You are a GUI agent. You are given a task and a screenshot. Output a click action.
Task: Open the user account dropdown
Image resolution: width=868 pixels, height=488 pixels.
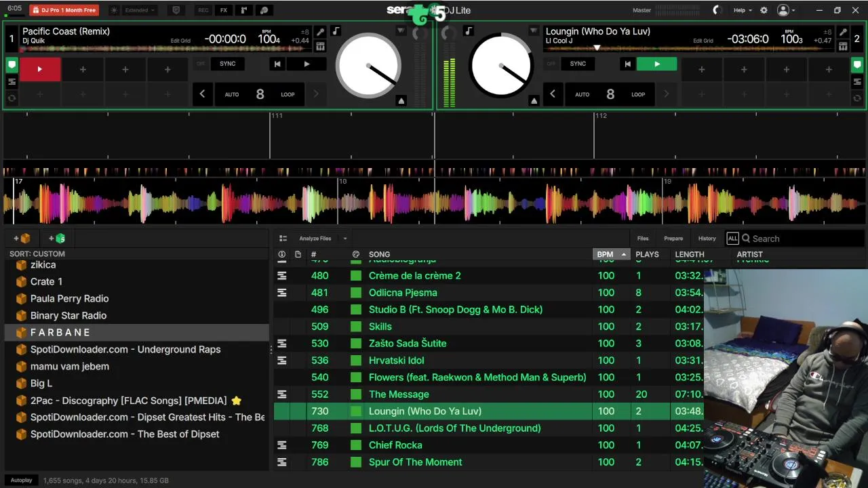(x=786, y=10)
